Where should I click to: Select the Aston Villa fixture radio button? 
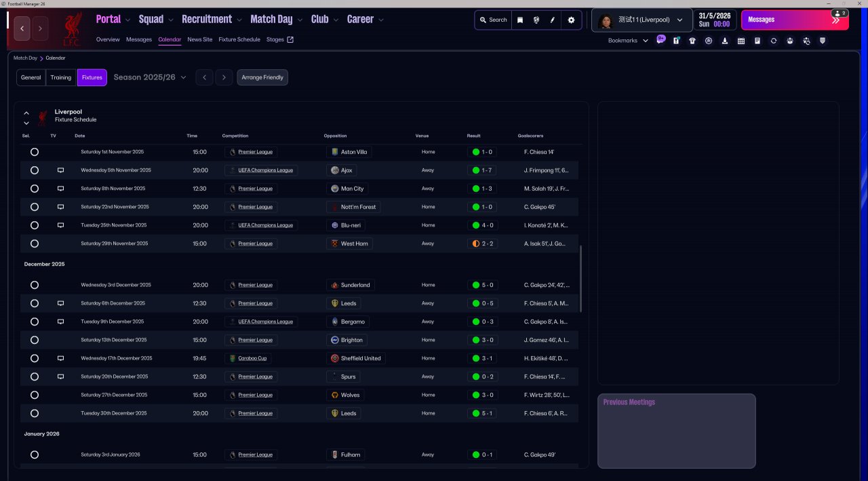[x=35, y=152]
